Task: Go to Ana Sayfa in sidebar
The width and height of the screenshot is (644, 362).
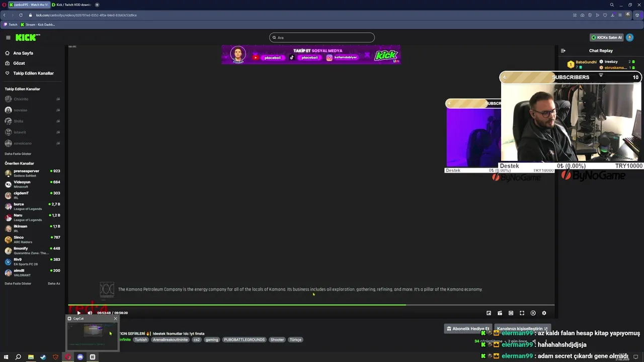Action: pos(23,53)
